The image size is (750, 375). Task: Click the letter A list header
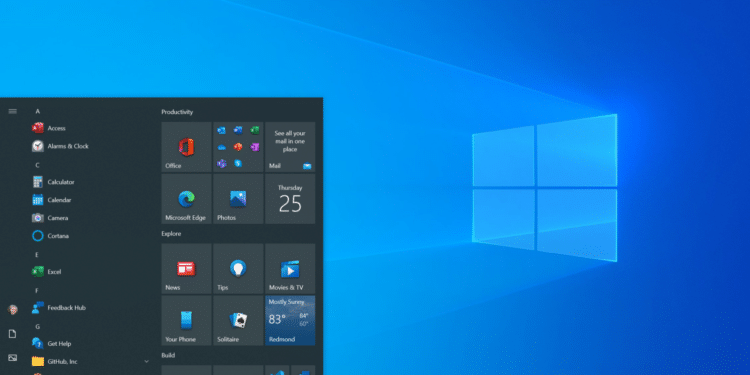(38, 111)
